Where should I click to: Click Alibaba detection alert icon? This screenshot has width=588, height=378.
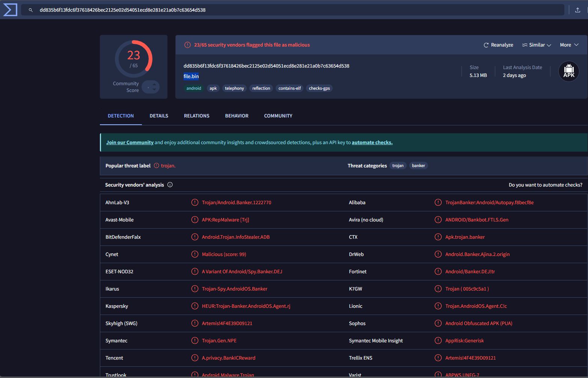pyautogui.click(x=438, y=202)
